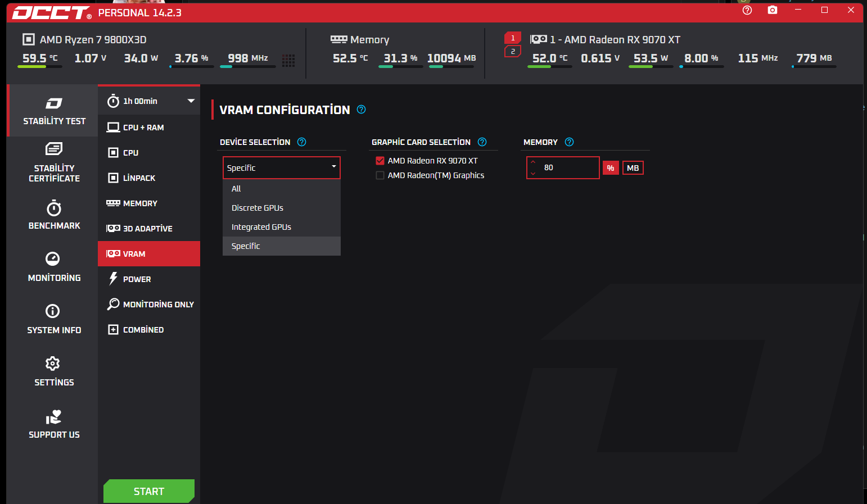
Task: Click the memory used 10094 MB reading
Action: (451, 58)
